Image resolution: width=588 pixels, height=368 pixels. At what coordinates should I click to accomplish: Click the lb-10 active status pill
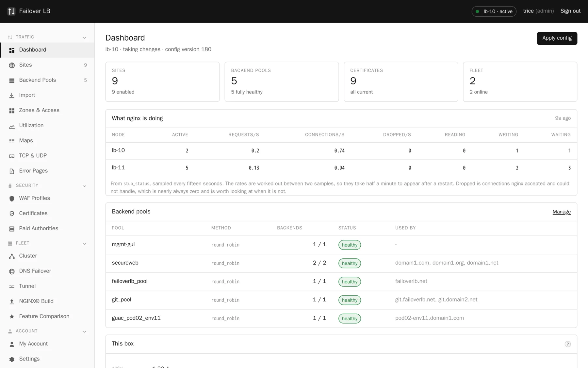coord(494,11)
